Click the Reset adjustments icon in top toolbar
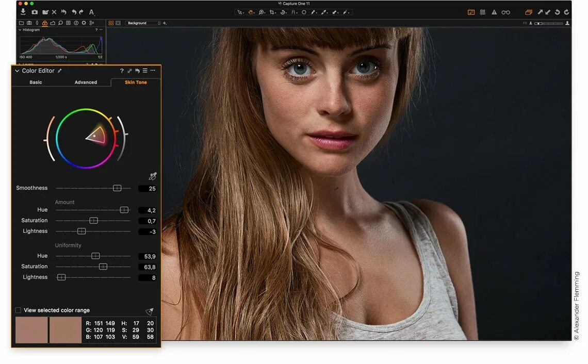Viewport: 588px width, 364px height. [x=64, y=12]
